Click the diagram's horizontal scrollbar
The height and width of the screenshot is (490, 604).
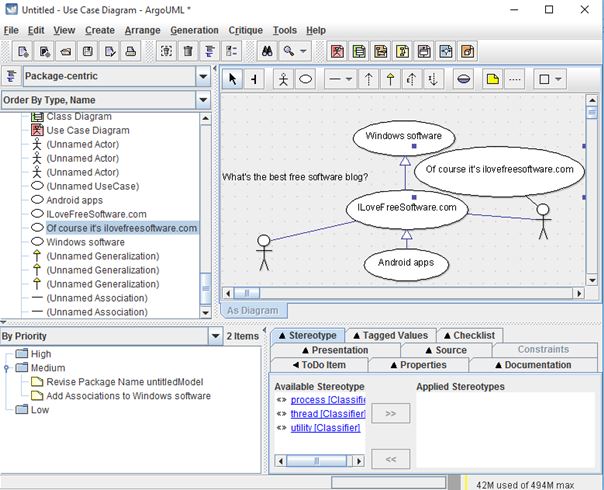(400, 293)
